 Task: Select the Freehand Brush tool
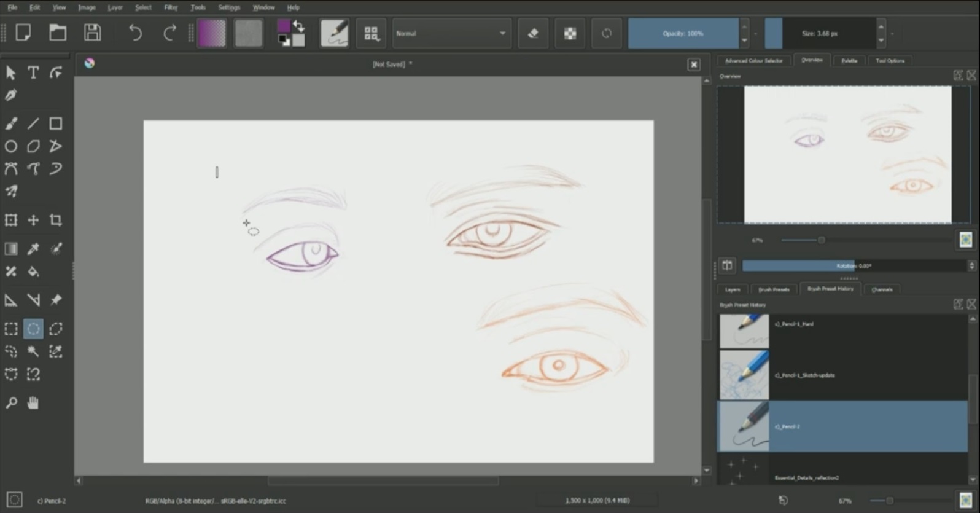[x=11, y=123]
